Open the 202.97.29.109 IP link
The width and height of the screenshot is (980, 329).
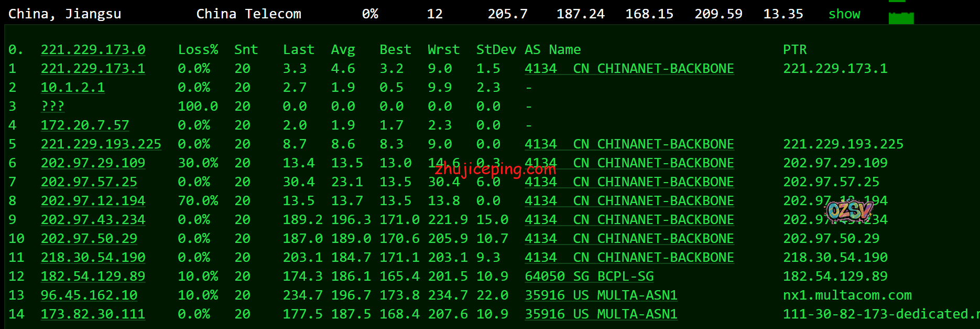[x=93, y=163]
